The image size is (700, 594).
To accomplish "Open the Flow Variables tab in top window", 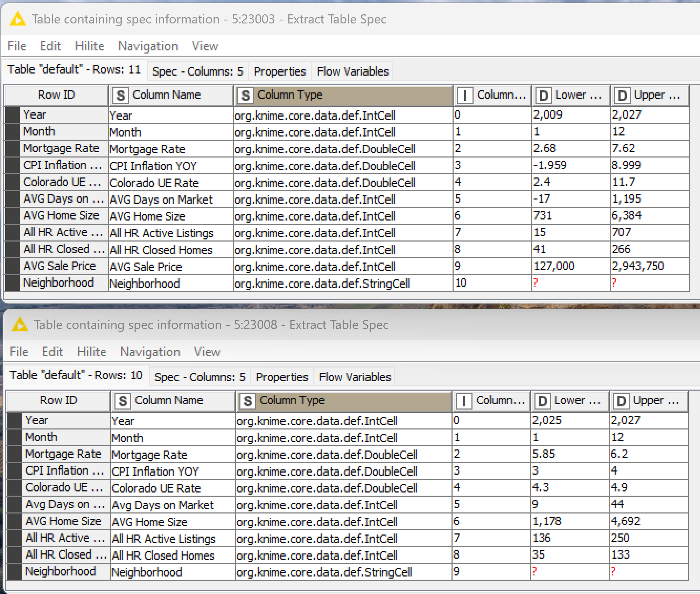I will [353, 71].
